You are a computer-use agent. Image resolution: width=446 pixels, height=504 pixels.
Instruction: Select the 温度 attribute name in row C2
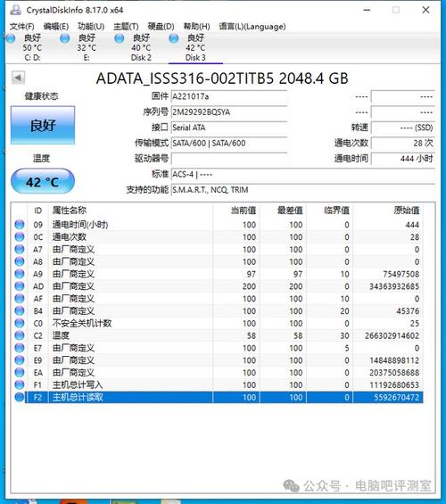(x=61, y=335)
